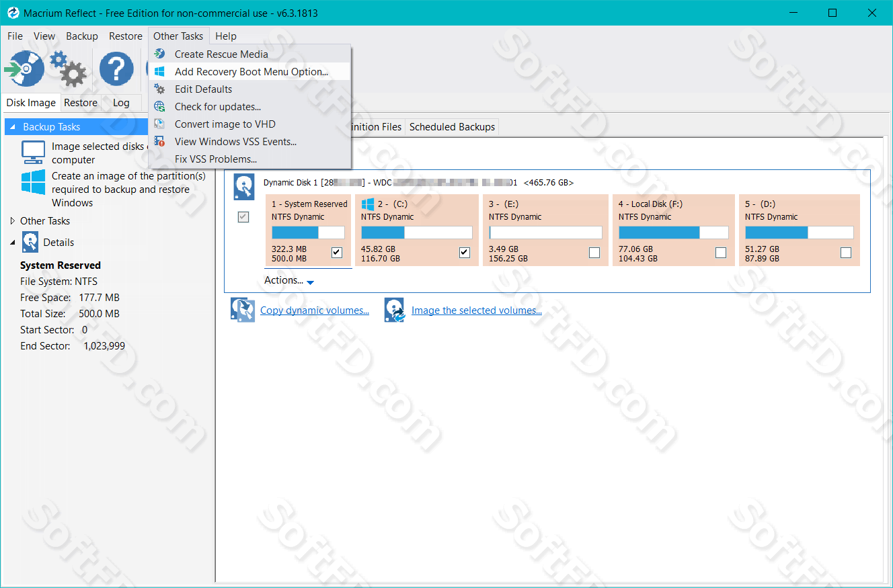Select Convert image to VHD
The width and height of the screenshot is (893, 588).
[249, 124]
